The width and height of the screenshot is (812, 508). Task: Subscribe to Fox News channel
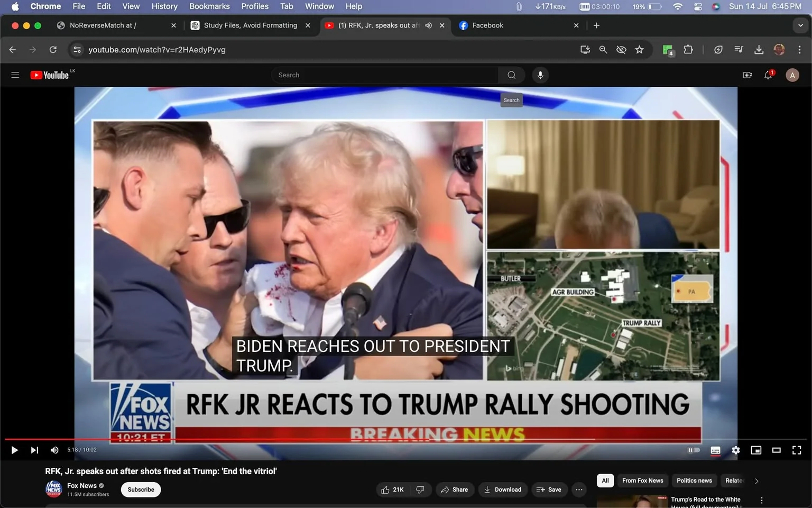point(141,489)
